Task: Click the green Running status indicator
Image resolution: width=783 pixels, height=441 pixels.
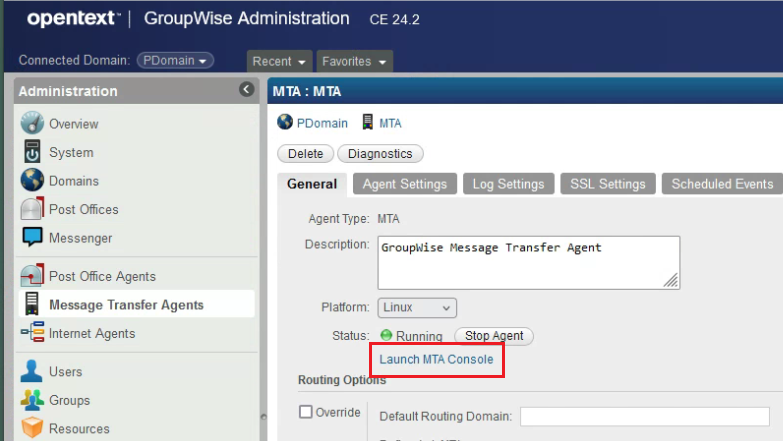Action: click(x=386, y=335)
